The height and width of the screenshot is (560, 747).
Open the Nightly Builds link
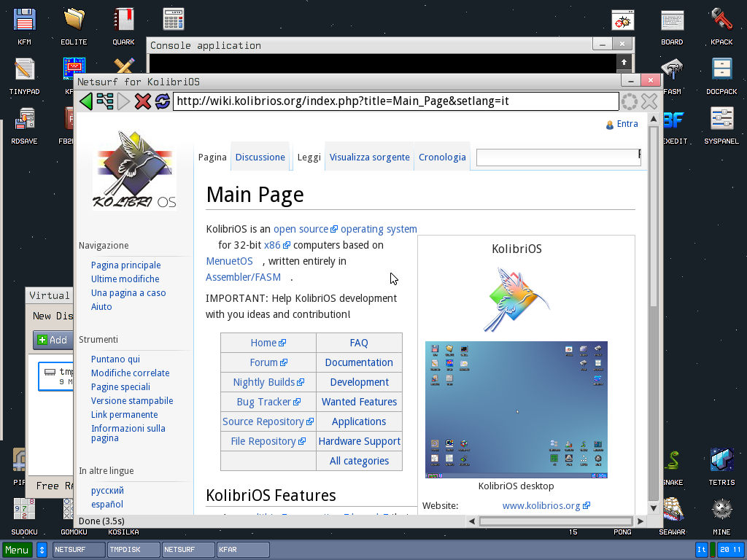(x=263, y=382)
